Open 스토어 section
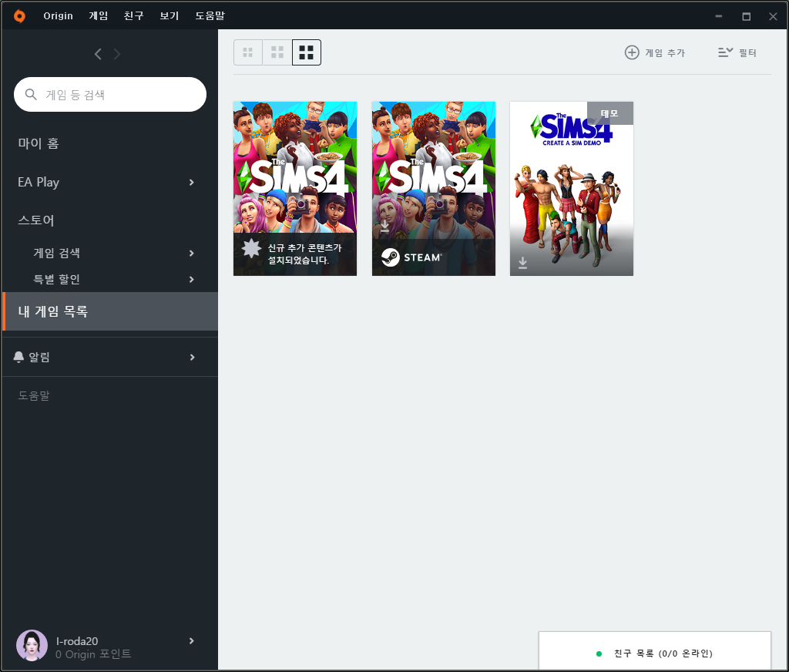The height and width of the screenshot is (672, 789). [36, 220]
